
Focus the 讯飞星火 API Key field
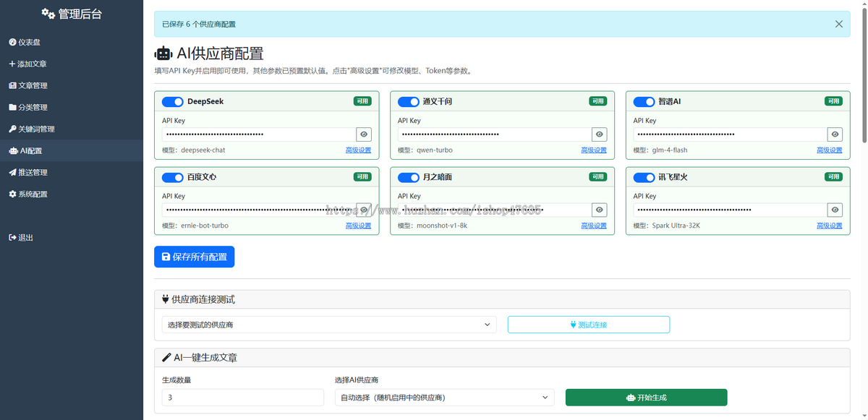[731, 210]
